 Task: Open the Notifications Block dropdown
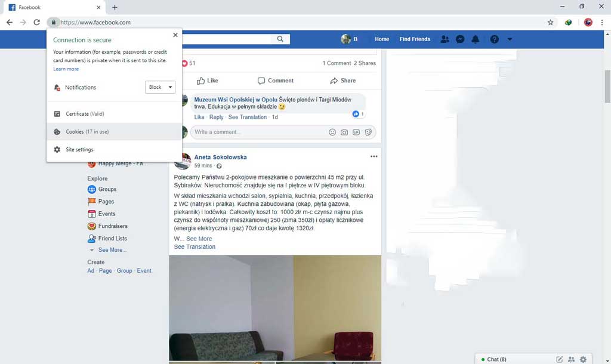pyautogui.click(x=160, y=87)
